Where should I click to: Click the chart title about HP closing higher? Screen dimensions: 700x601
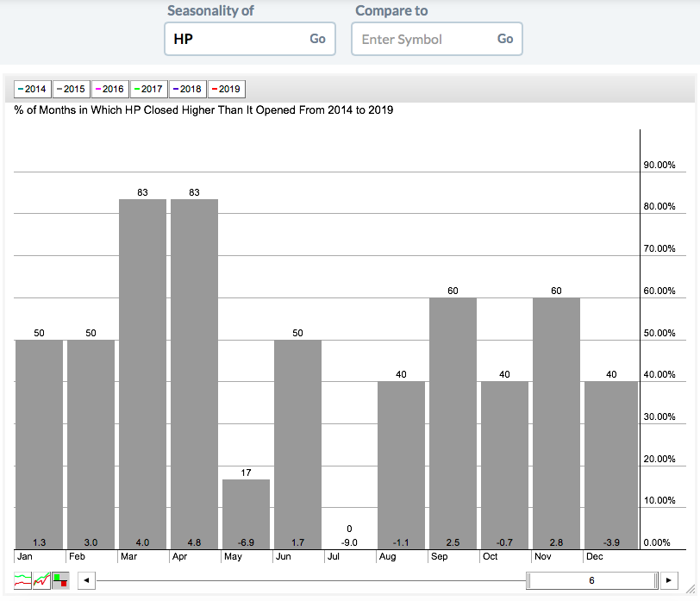tap(203, 110)
